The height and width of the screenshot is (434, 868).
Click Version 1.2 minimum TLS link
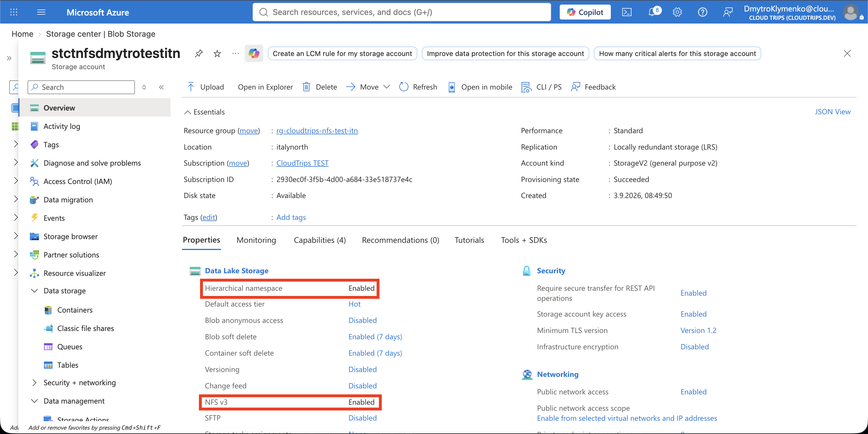(x=698, y=330)
